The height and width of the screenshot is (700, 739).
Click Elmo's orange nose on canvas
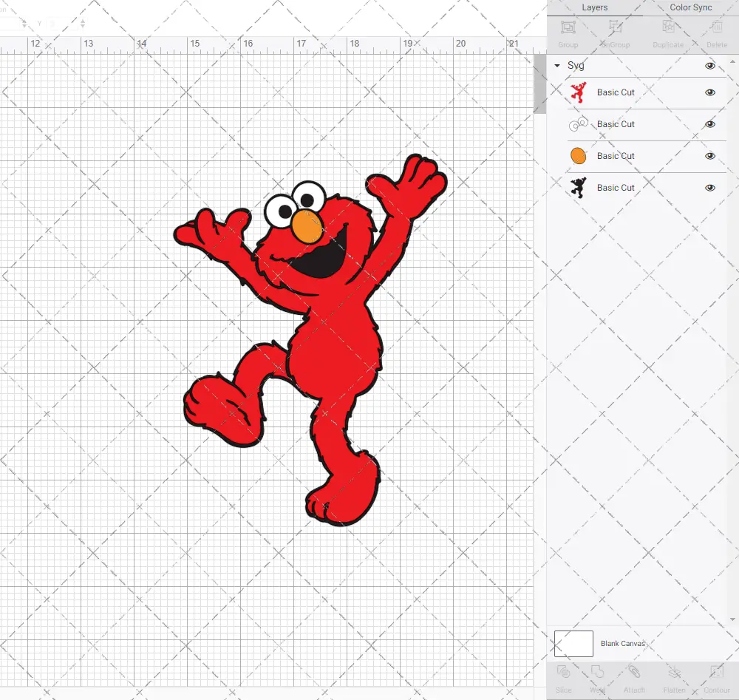click(307, 227)
